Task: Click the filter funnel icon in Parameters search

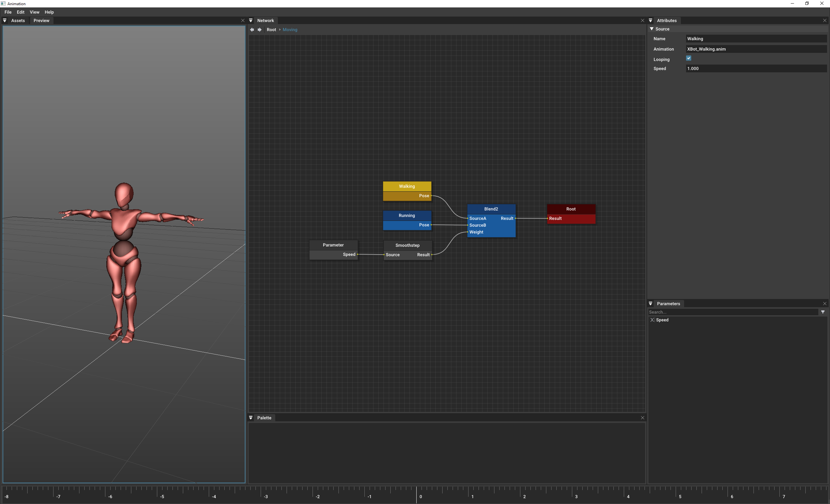Action: click(823, 312)
